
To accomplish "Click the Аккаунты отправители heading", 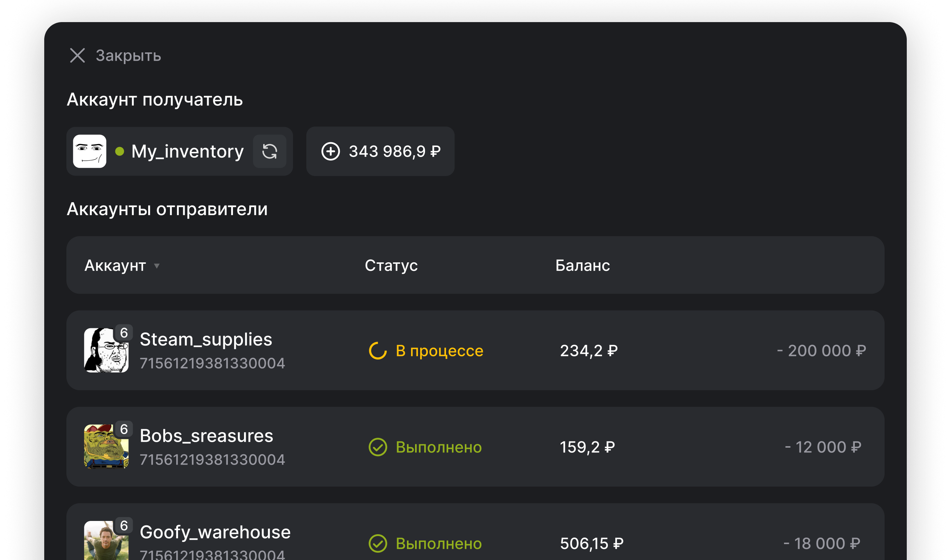I will [167, 209].
